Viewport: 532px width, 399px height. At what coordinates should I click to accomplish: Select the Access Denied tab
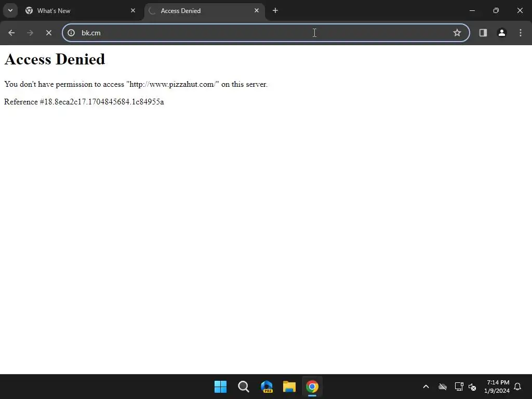pyautogui.click(x=205, y=10)
